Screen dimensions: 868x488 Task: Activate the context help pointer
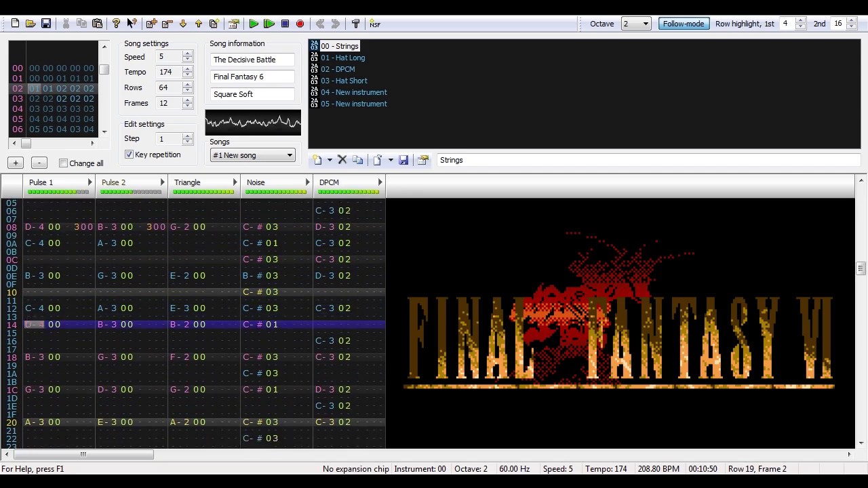click(132, 24)
